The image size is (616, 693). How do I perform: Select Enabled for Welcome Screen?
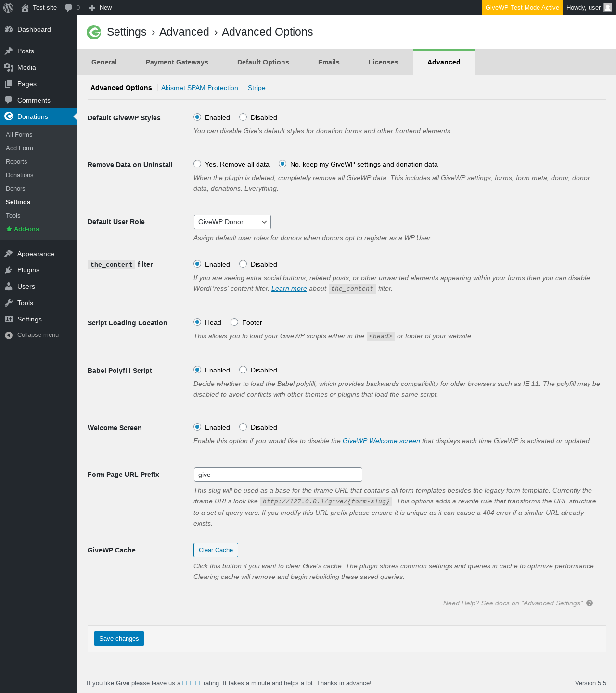point(197,427)
